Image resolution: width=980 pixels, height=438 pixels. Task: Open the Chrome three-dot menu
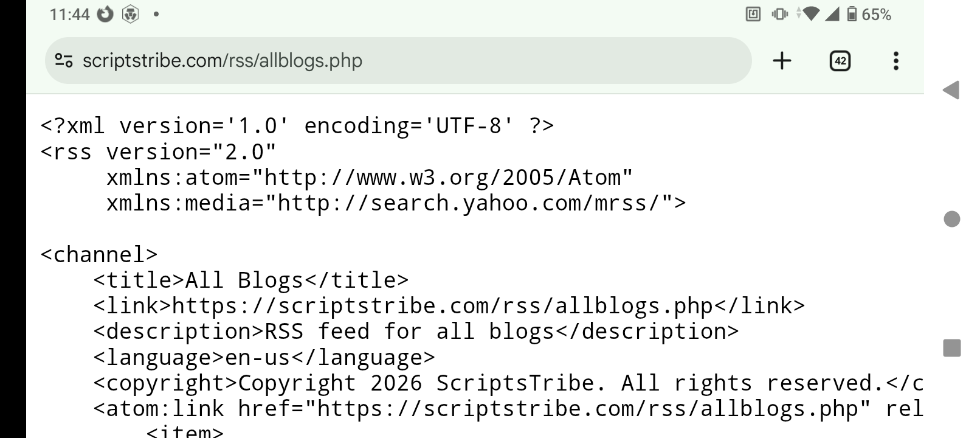(896, 61)
